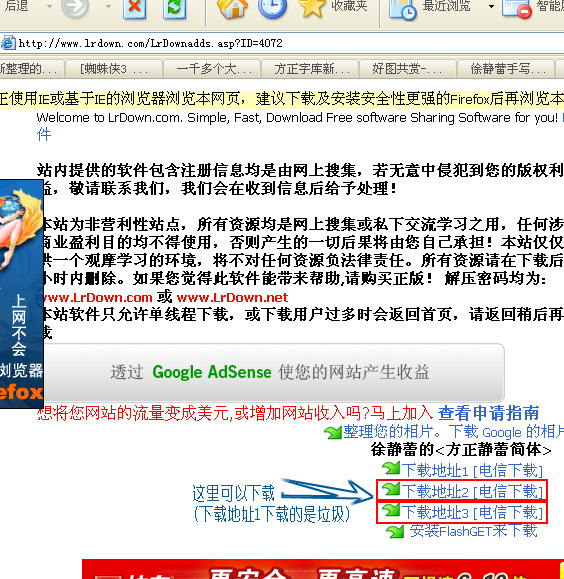Switch to the 一千多个大... tab
The height and width of the screenshot is (579, 564).
tap(212, 69)
